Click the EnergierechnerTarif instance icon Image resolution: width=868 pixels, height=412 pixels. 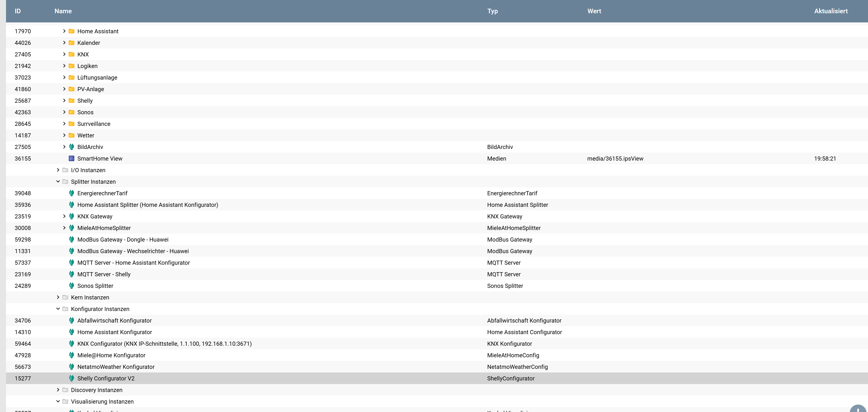coord(72,193)
